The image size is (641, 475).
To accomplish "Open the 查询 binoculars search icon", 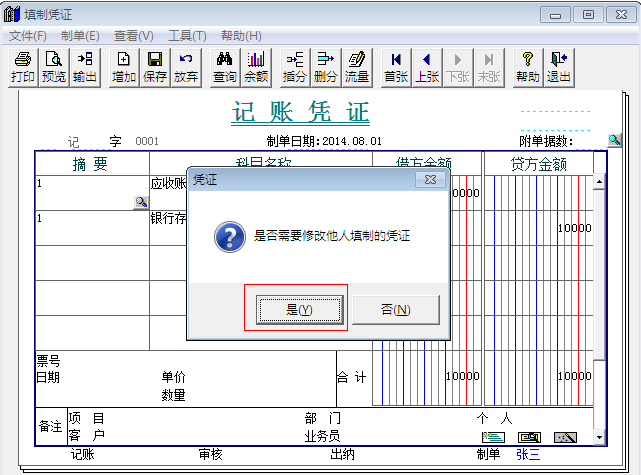I will tap(225, 67).
